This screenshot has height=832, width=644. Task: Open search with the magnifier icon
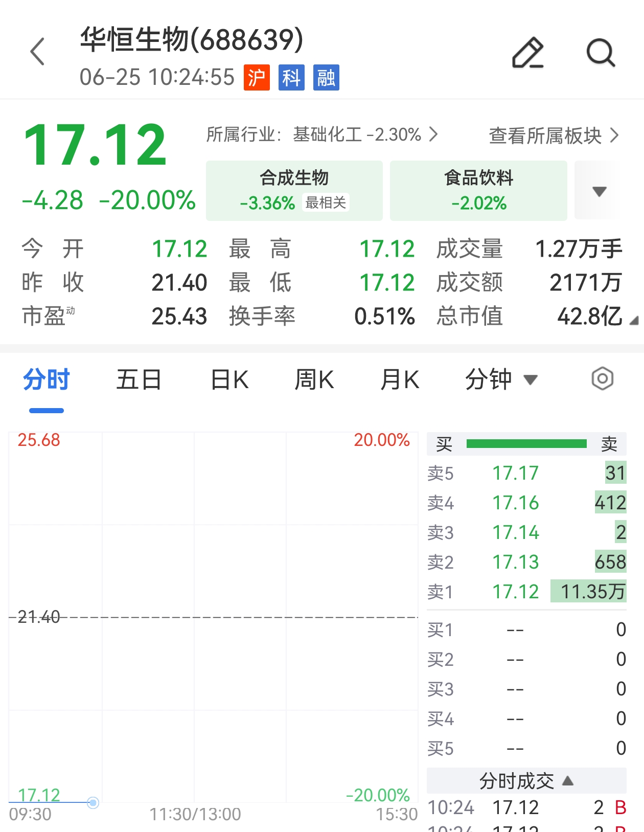coord(601,52)
